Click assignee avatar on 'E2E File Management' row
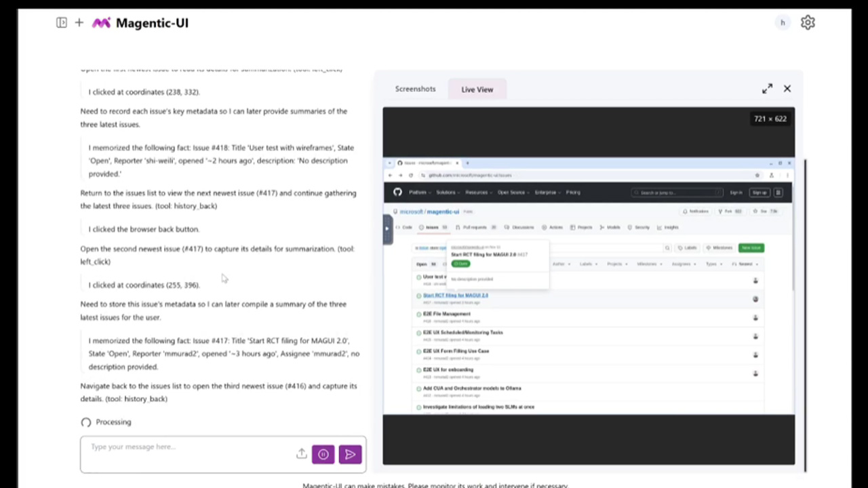This screenshot has width=868, height=488. (x=755, y=317)
